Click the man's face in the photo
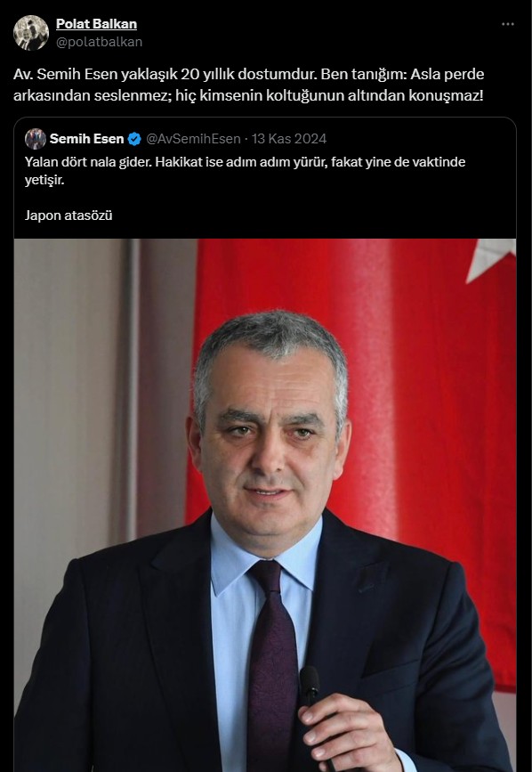The image size is (532, 772). [269, 438]
